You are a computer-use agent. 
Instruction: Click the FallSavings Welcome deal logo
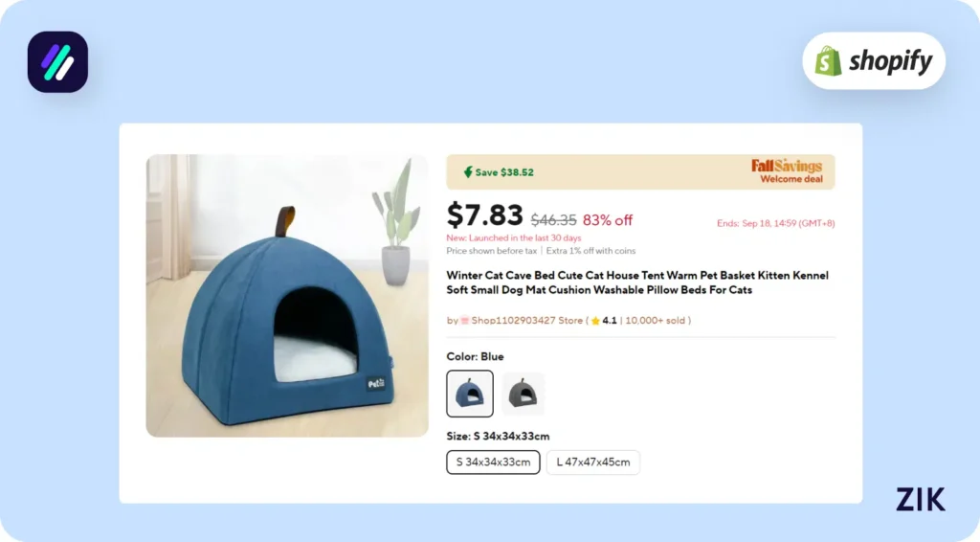[x=787, y=171]
